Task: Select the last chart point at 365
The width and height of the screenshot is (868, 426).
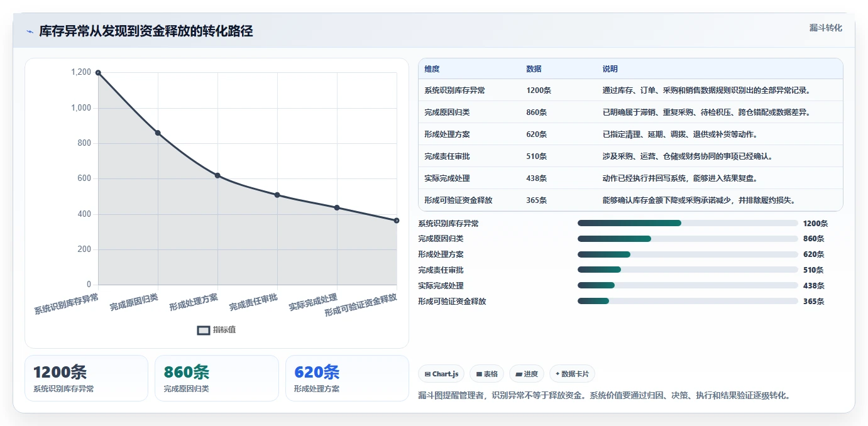Action: click(397, 221)
